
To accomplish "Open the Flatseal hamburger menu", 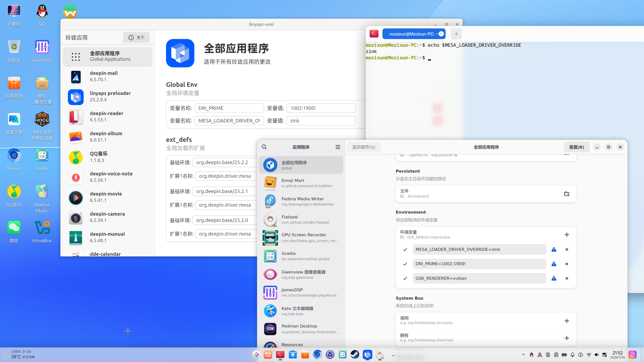I will pos(338,147).
